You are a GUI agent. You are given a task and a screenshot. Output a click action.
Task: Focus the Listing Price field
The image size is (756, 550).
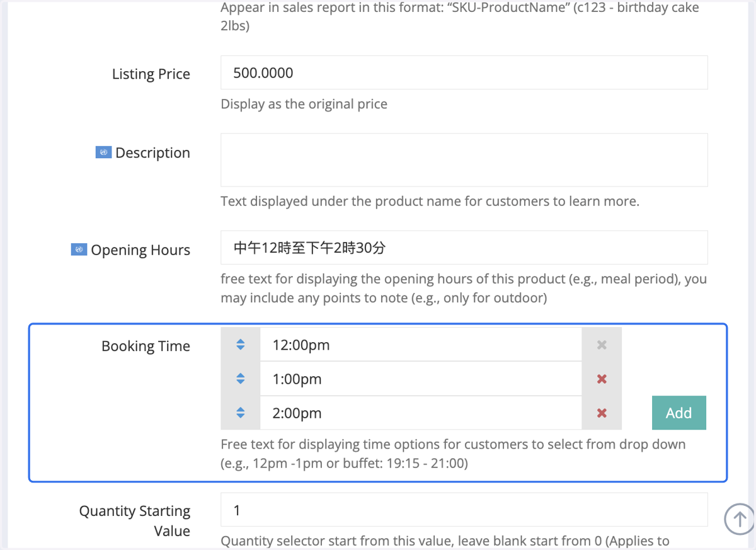tap(464, 72)
